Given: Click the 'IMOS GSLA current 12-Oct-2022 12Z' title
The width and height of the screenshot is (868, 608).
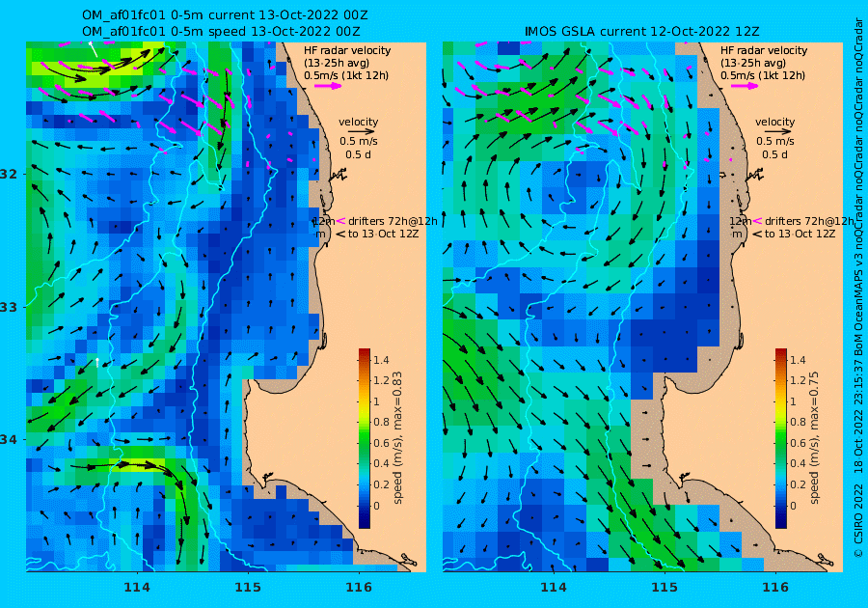Looking at the screenshot, I should (642, 32).
